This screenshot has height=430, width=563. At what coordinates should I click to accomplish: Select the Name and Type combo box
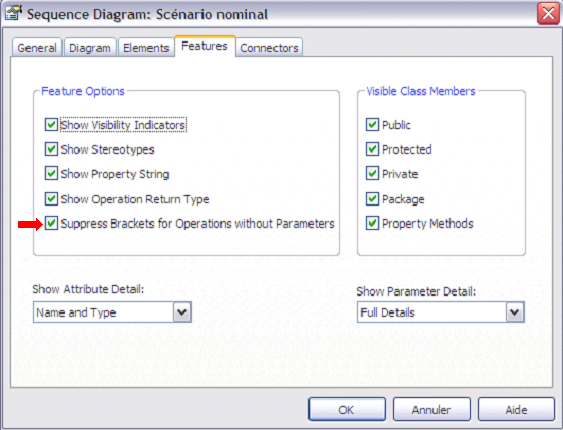tap(112, 312)
